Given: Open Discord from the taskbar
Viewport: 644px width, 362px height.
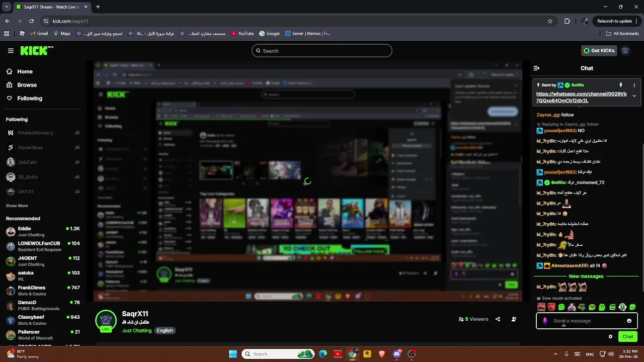Looking at the screenshot, I should [397, 354].
